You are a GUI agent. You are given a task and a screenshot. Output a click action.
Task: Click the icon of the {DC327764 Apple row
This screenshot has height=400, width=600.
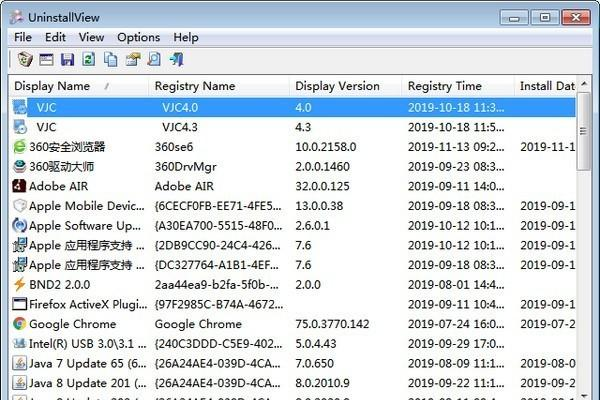pyautogui.click(x=20, y=265)
